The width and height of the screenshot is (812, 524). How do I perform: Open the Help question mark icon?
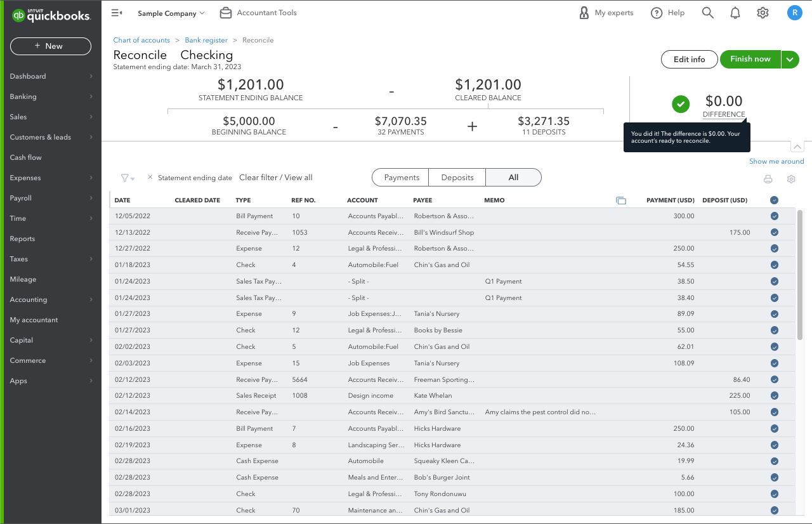tap(657, 13)
